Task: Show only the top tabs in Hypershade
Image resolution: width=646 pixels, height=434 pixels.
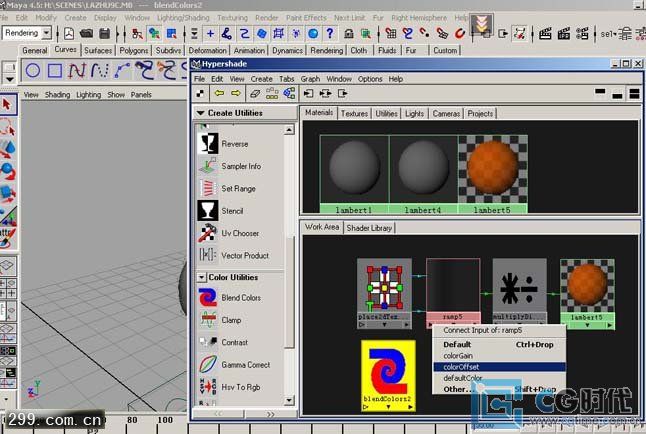Action: point(600,93)
